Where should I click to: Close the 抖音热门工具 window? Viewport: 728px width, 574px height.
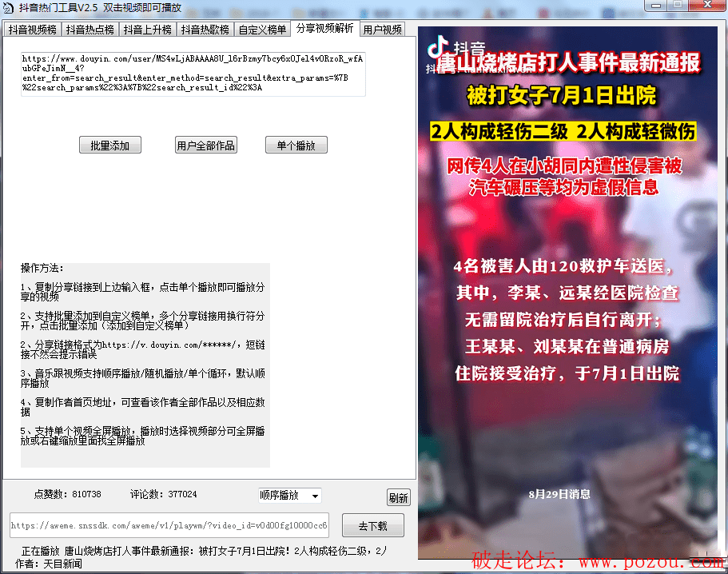click(x=707, y=5)
